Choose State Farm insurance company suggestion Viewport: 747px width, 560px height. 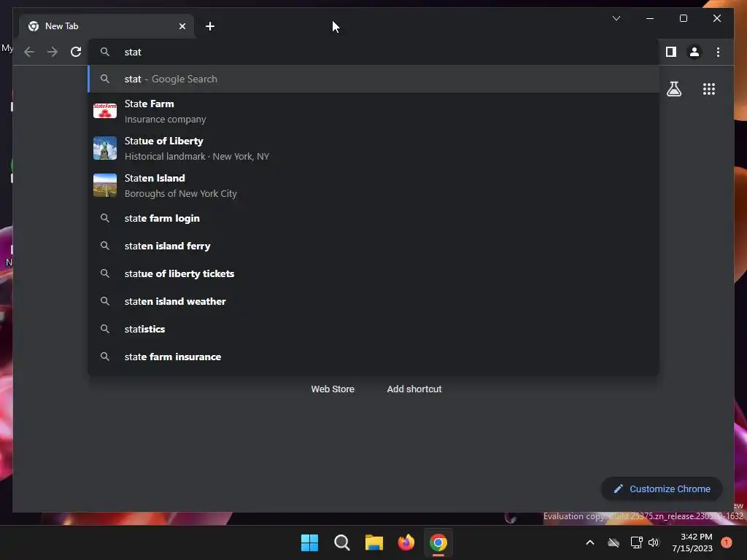coord(374,111)
